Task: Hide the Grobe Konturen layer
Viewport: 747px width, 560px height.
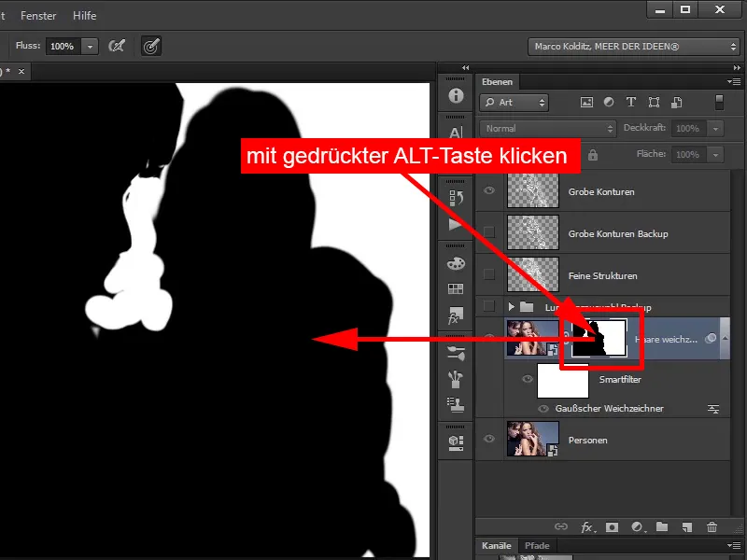Action: 489,191
